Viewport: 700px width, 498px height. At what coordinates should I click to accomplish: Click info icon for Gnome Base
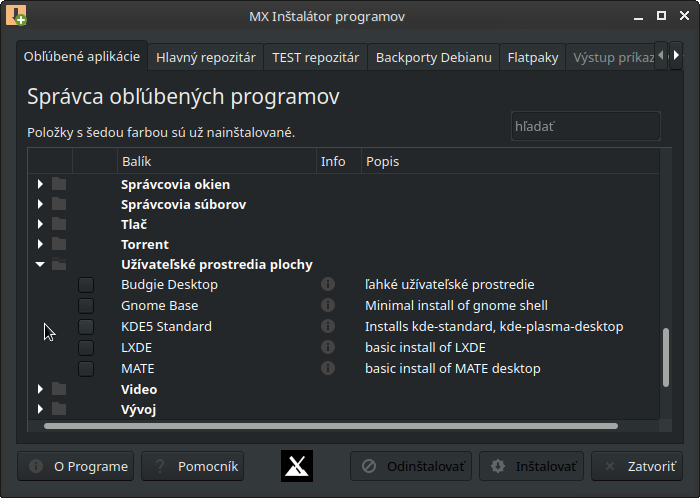pos(327,306)
